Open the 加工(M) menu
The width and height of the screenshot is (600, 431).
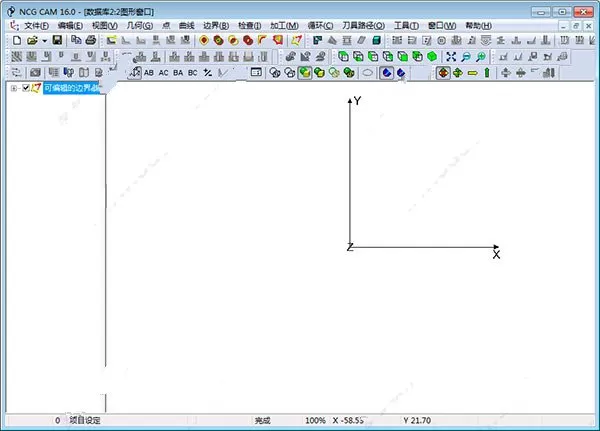point(284,26)
